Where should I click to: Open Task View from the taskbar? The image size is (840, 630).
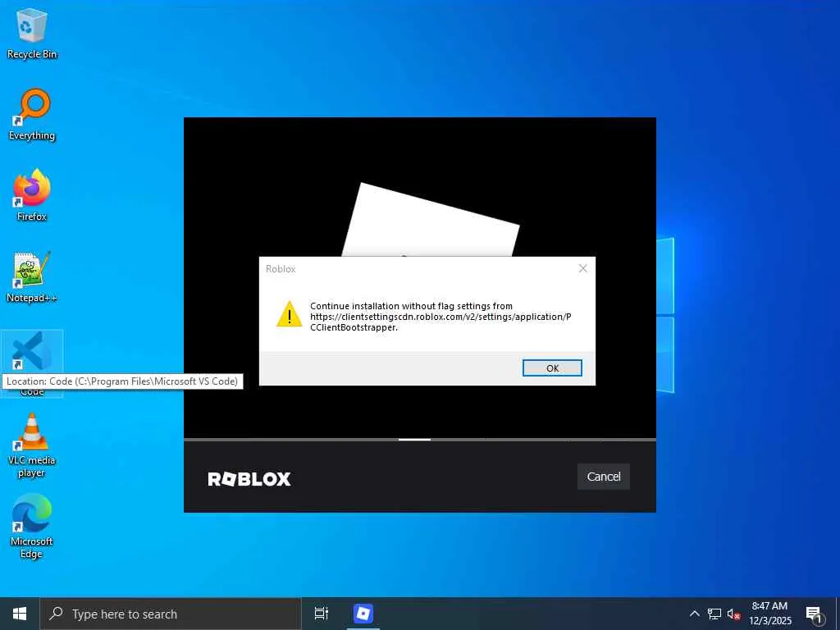click(x=321, y=614)
